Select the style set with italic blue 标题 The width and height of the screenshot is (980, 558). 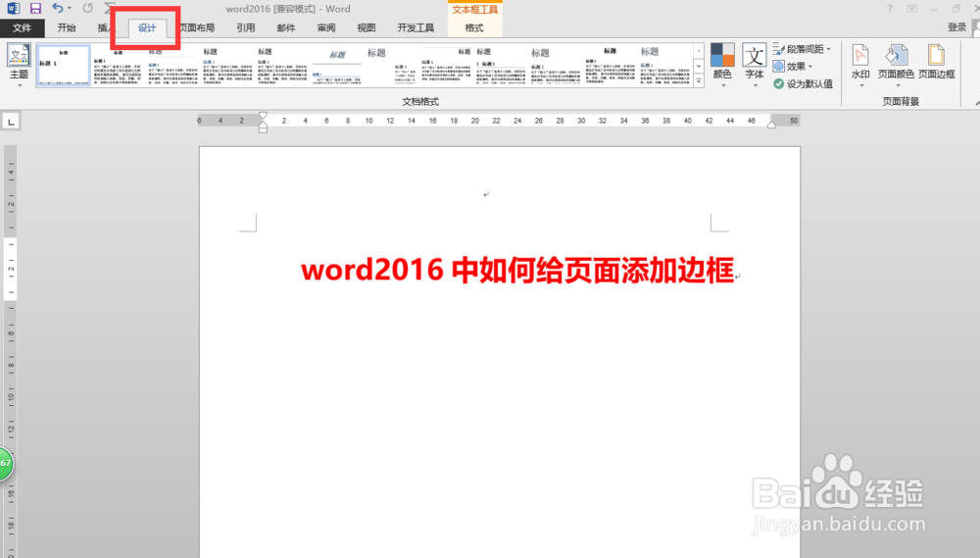[337, 65]
